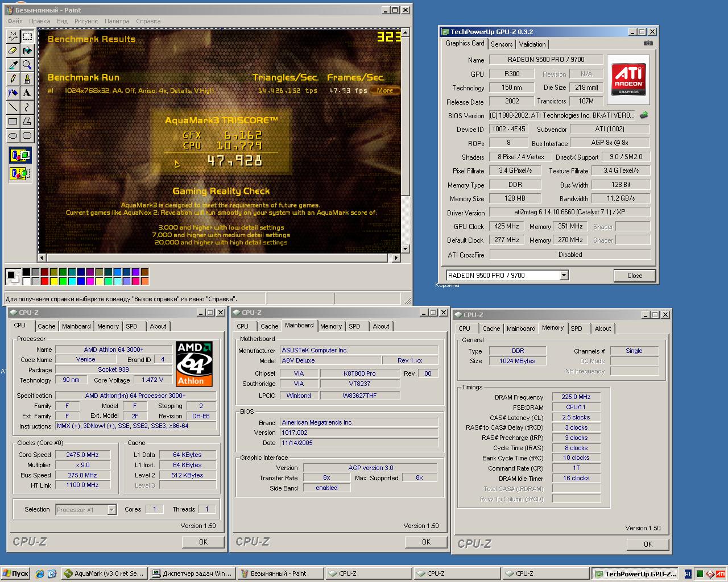Switch to the Validation tab in GPU-Z
This screenshot has width=728, height=582.
tap(532, 44)
